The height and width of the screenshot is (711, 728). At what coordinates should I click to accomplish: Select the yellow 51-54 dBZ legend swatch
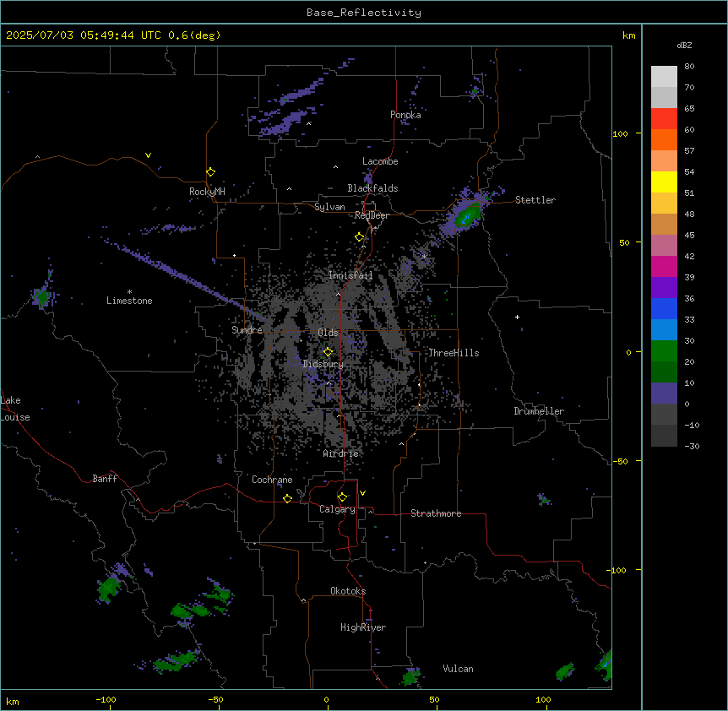click(x=664, y=182)
